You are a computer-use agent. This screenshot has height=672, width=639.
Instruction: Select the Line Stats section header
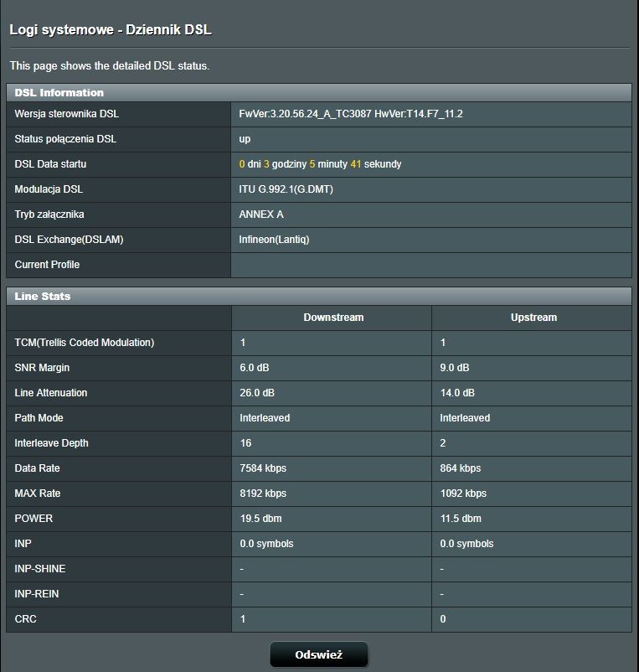pyautogui.click(x=43, y=297)
